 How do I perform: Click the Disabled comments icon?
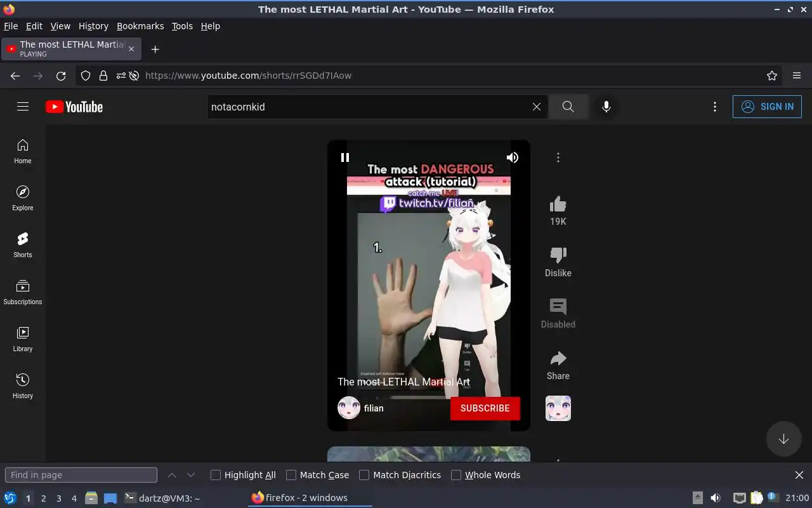558,307
